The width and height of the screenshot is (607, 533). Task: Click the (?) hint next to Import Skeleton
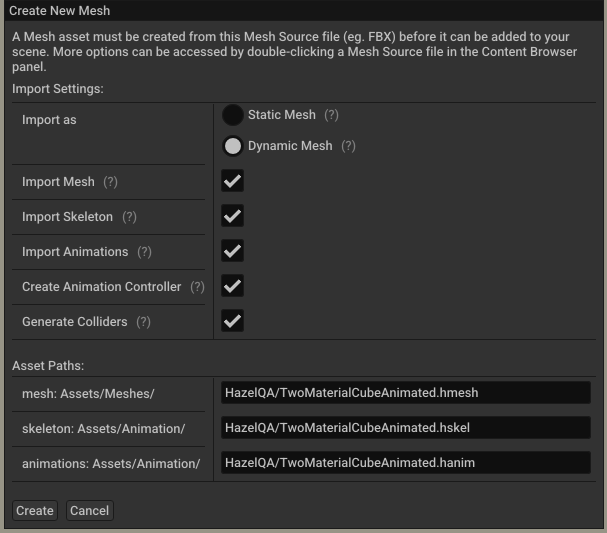point(129,217)
